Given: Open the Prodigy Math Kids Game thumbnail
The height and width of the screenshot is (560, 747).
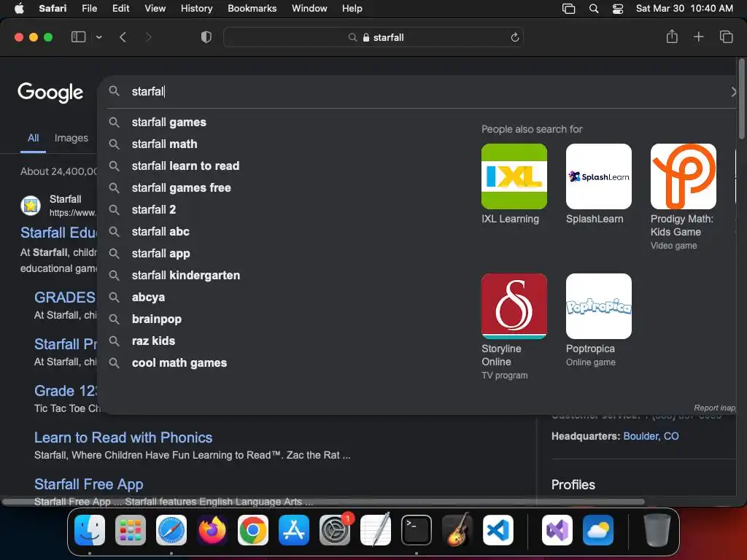Looking at the screenshot, I should click(683, 176).
